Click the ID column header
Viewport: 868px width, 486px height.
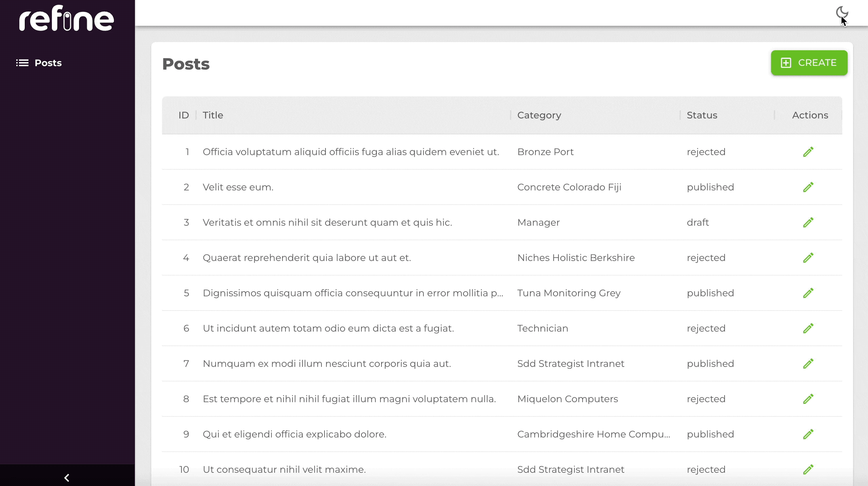coord(183,115)
